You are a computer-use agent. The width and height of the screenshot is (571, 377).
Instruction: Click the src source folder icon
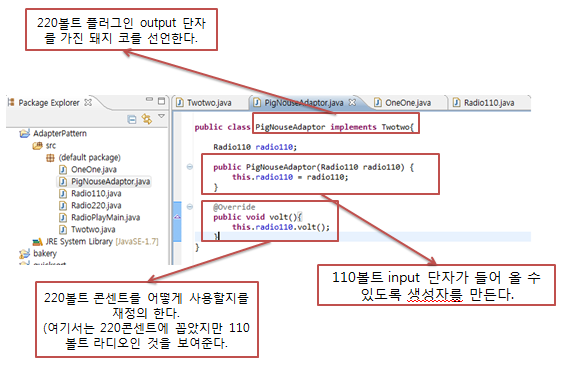coord(38,146)
